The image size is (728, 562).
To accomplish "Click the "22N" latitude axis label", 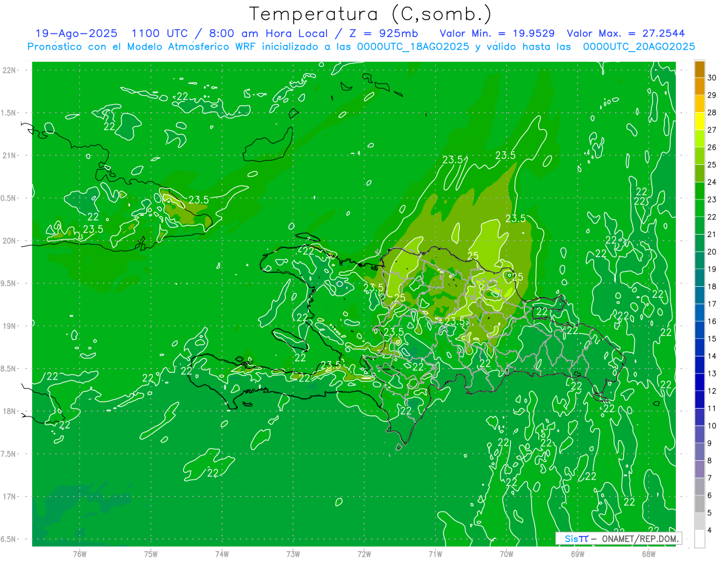I will tap(10, 70).
